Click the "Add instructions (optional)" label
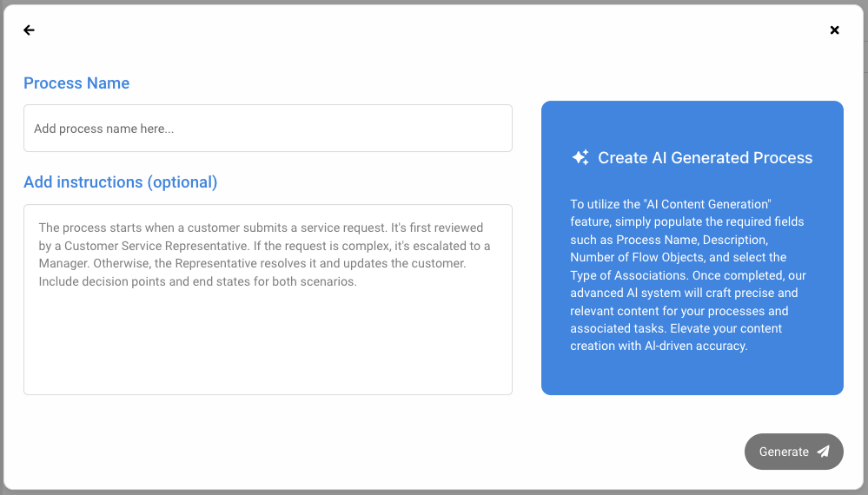Viewport: 868px width, 495px height. (120, 182)
